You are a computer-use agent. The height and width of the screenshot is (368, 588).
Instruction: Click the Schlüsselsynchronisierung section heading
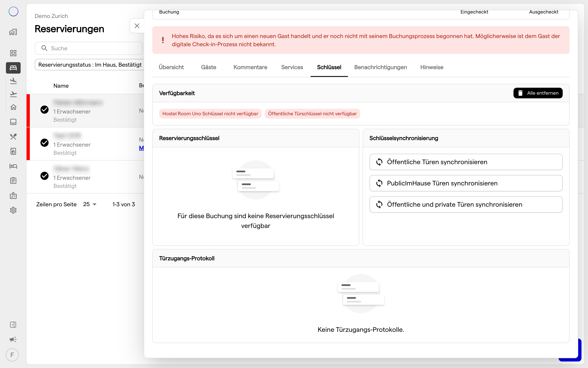404,138
